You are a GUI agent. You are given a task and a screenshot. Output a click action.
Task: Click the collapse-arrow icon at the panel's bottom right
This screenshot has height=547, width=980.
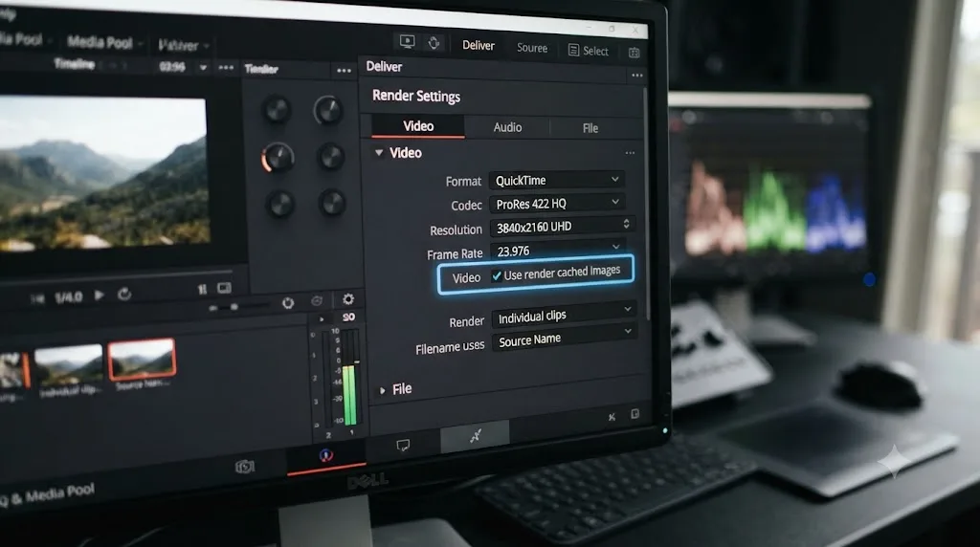click(612, 417)
